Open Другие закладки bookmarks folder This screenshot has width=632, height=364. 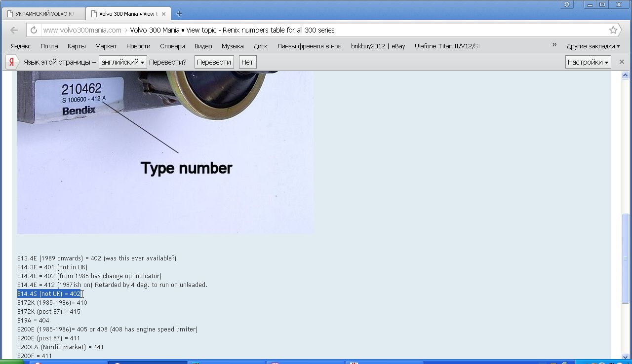[592, 46]
